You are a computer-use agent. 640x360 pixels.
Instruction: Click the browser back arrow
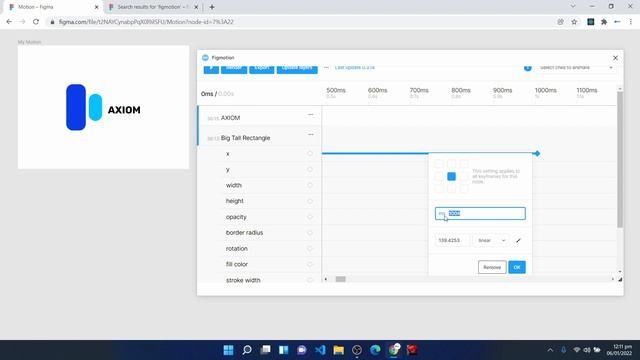(x=9, y=22)
